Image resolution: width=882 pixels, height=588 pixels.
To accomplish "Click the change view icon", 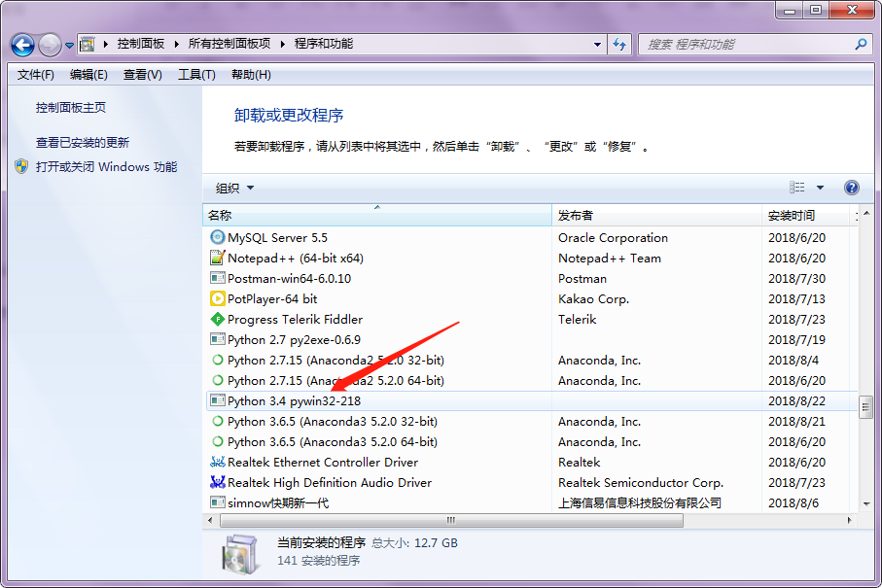I will point(796,188).
